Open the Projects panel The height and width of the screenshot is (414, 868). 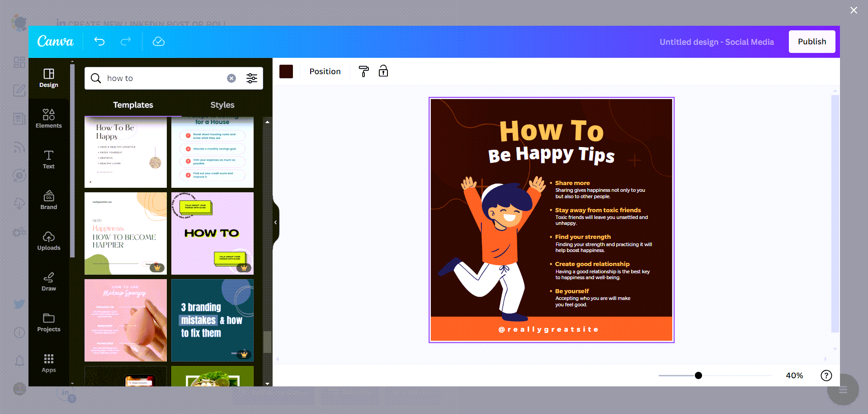48,322
